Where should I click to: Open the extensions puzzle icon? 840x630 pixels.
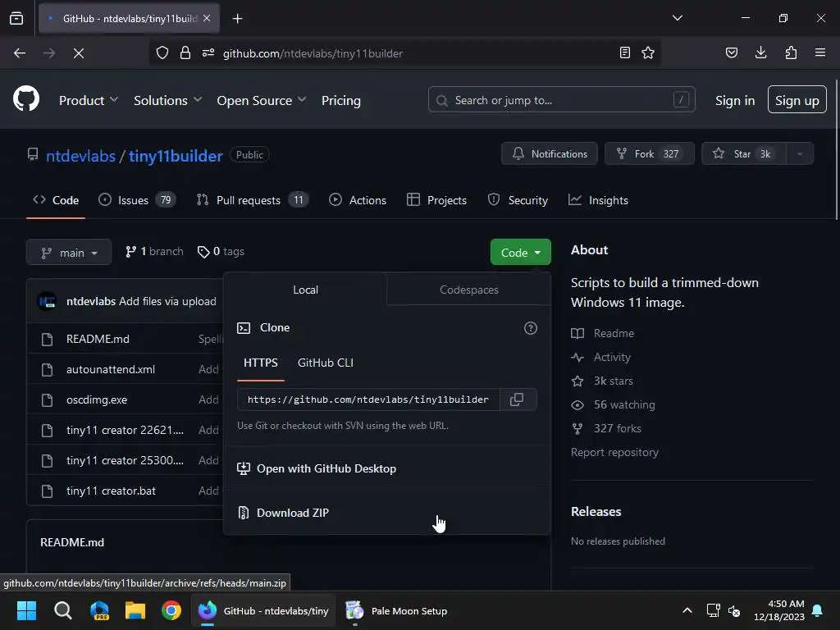pos(791,52)
